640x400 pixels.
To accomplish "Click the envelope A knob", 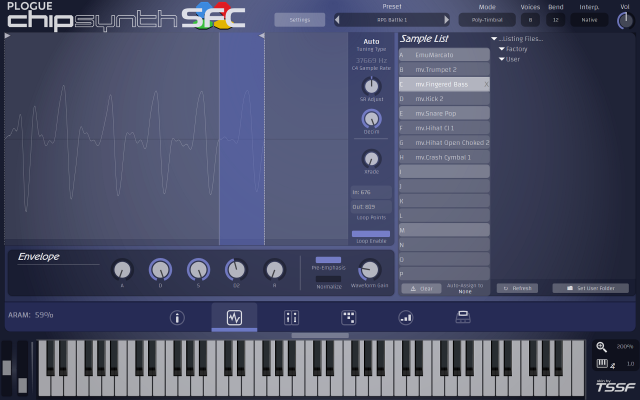I will tap(122, 269).
